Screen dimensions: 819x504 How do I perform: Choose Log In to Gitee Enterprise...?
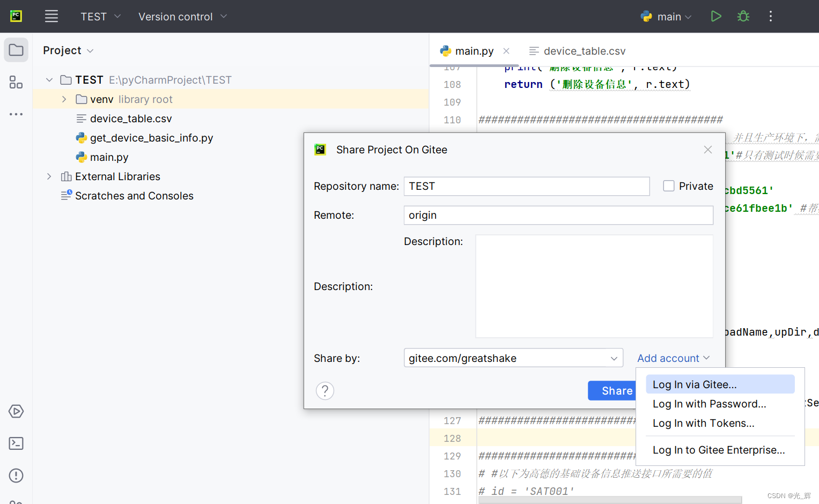point(720,450)
